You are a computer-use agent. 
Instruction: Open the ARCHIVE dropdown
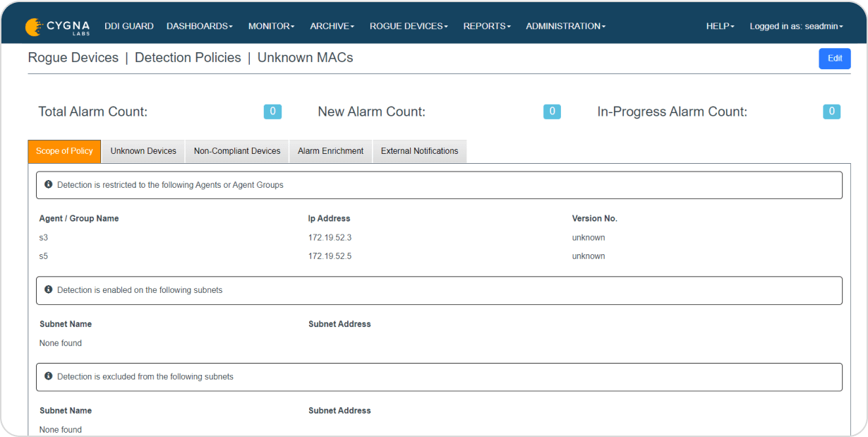[331, 25]
